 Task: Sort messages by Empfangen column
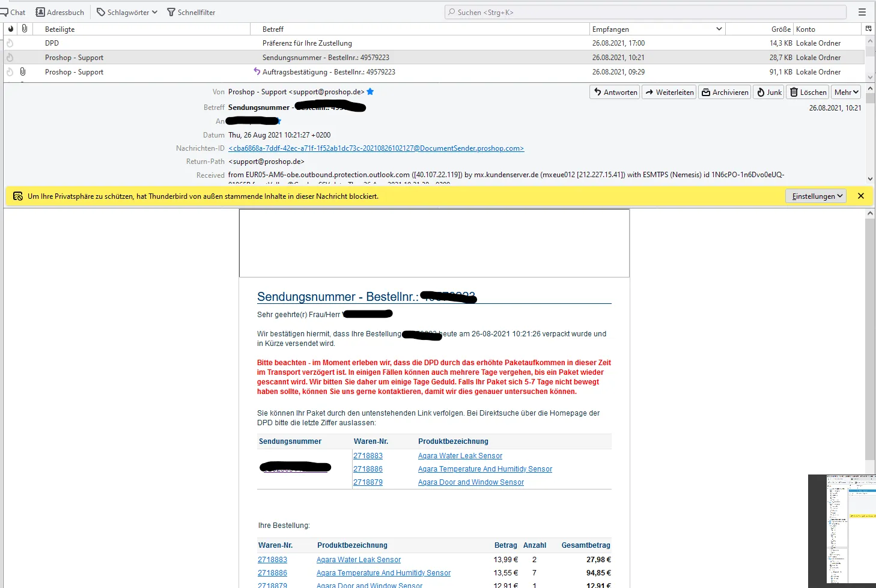(657, 29)
